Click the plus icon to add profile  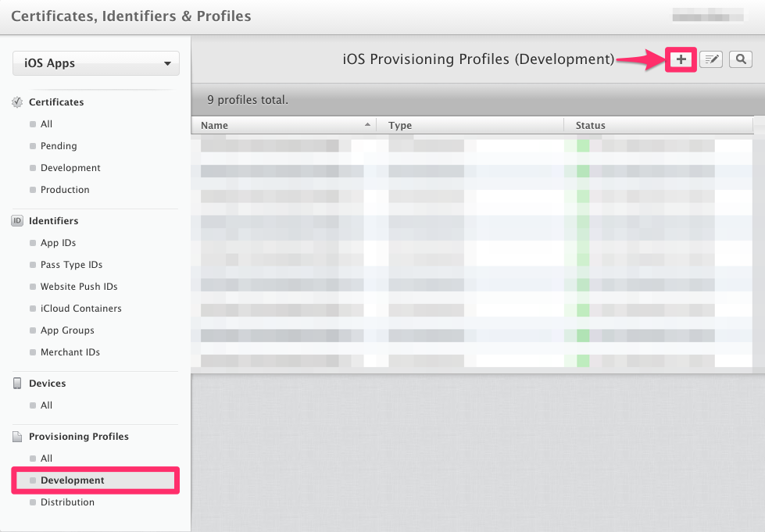(681, 59)
